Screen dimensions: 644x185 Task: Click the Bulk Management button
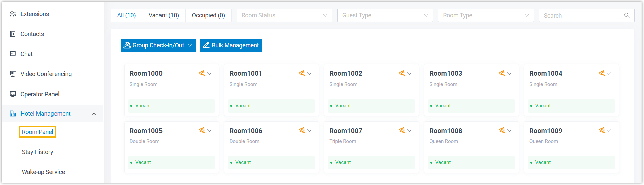pyautogui.click(x=231, y=46)
